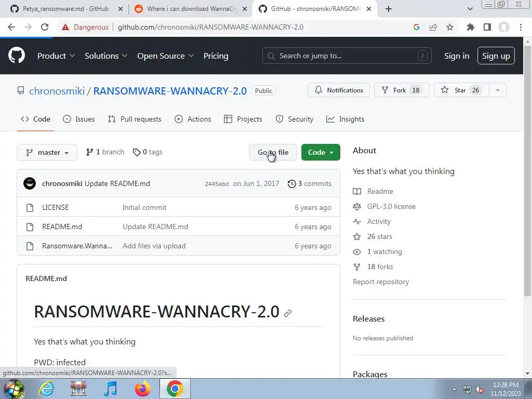Viewport: 532px width, 399px height.
Task: Open the Actions tab
Action: (x=193, y=119)
